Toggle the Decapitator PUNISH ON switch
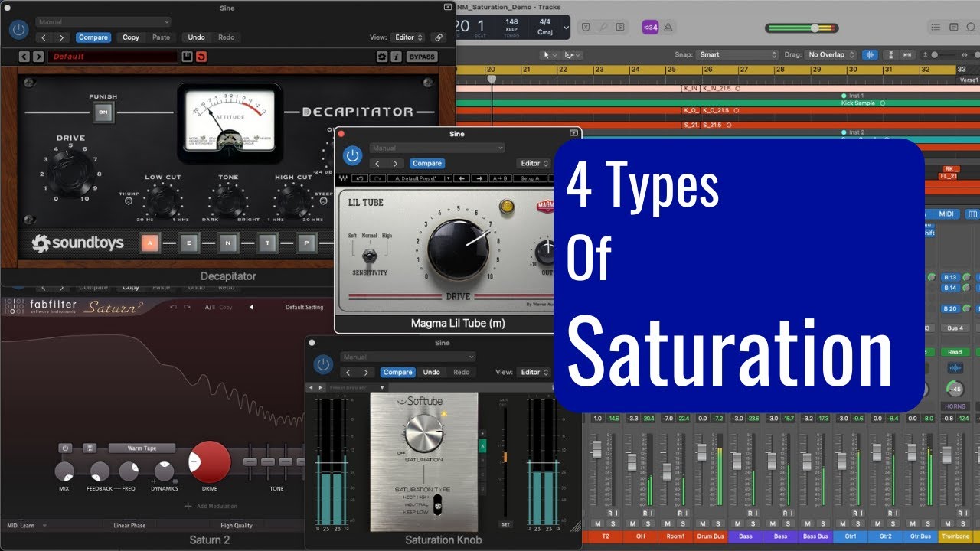Viewport: 980px width, 551px height. 103,112
